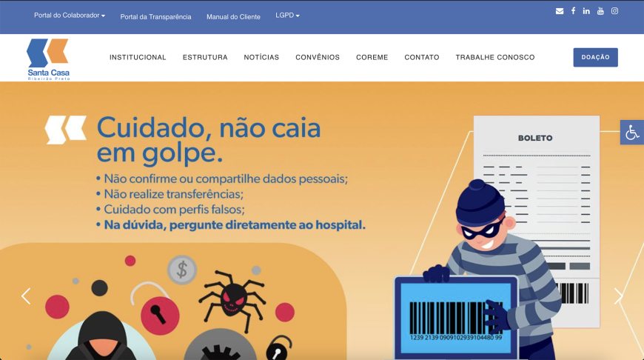Screen dimensions: 644x360
Task: Open the YouTube channel icon
Action: 600,11
